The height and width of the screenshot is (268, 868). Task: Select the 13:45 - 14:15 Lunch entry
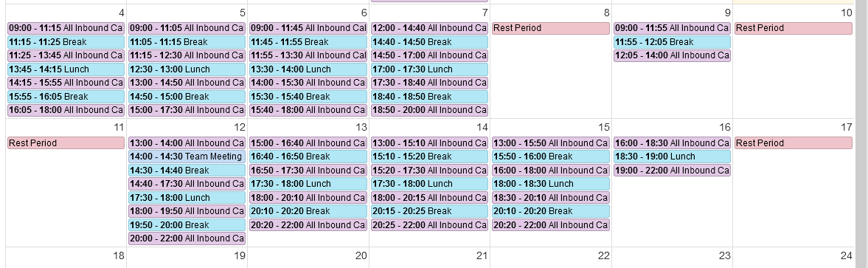[x=66, y=69]
